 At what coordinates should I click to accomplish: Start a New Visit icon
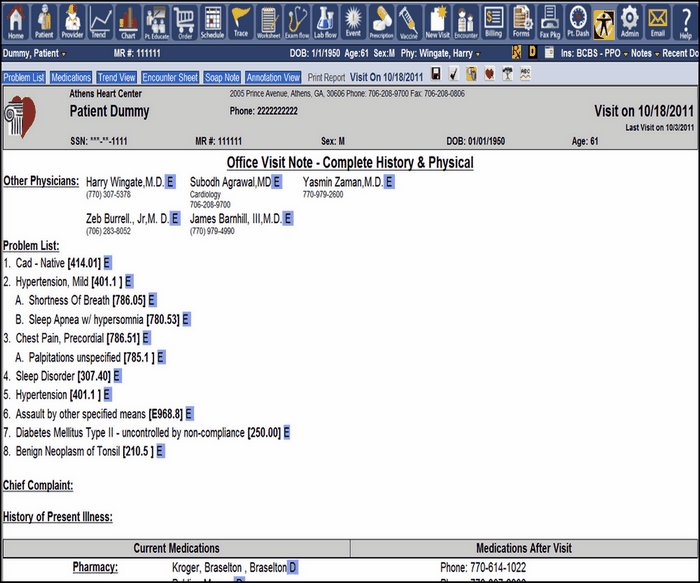(438, 21)
